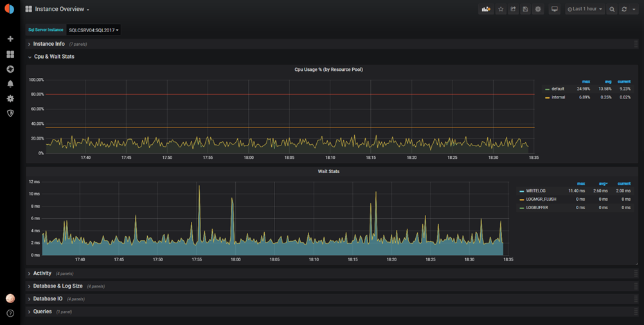Open the Configuration gear in sidebar

click(10, 98)
